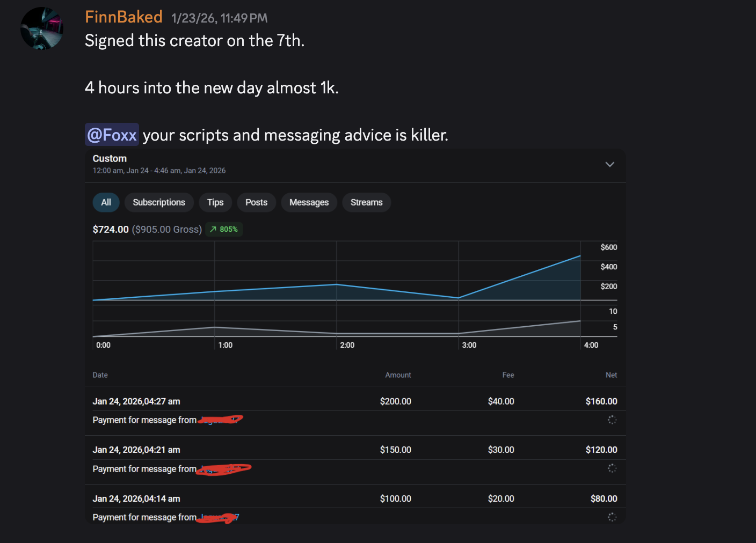Click FinnBaked's profile avatar
This screenshot has width=756, height=543.
[42, 28]
